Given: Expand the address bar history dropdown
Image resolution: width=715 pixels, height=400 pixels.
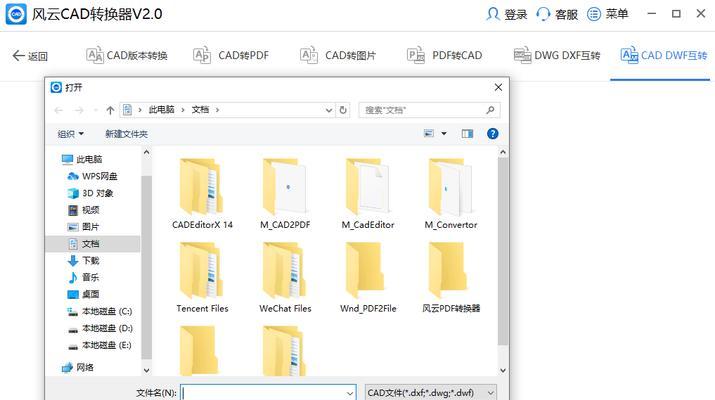Looking at the screenshot, I should click(329, 110).
